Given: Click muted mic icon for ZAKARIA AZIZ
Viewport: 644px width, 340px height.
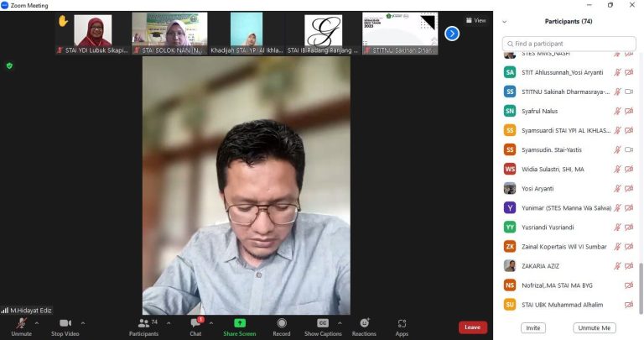Looking at the screenshot, I should click(x=617, y=266).
